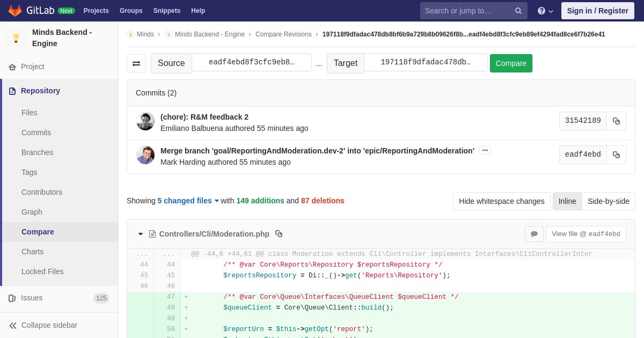Expand the merge commit description ellipsis
Viewport: 644px width, 338px height.
point(485,151)
